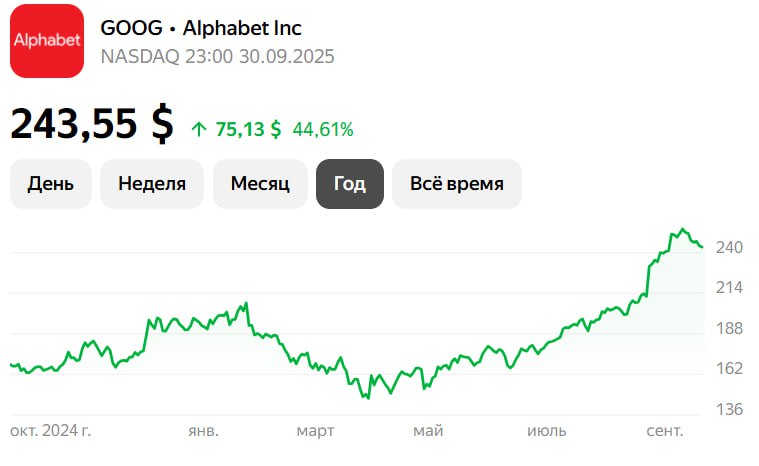Select the День period tab
759x466 pixels.
[51, 184]
